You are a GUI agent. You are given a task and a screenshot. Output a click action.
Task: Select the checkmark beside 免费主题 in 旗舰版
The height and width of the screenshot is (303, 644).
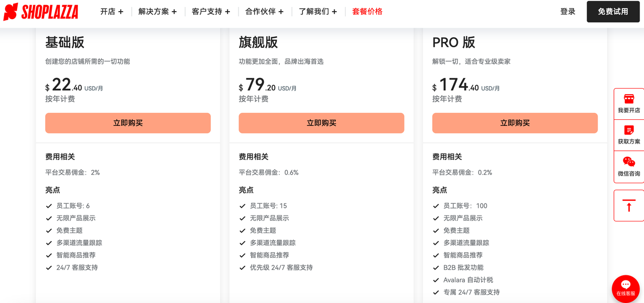pos(243,230)
